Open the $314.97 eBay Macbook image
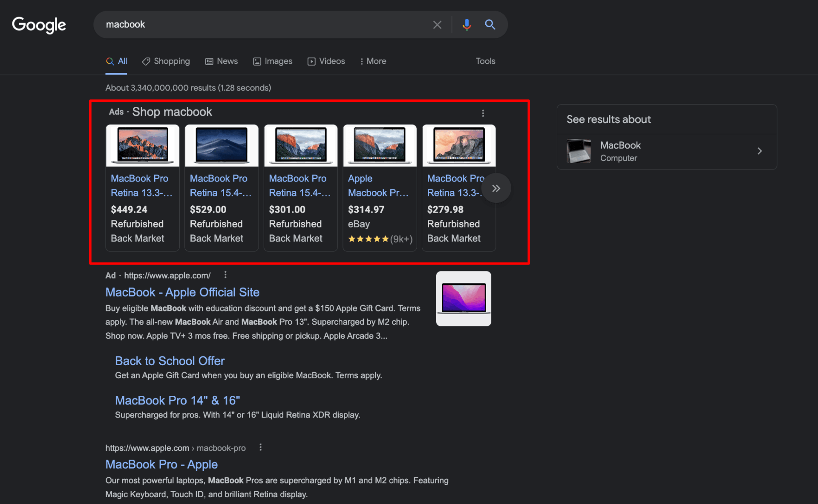The image size is (818, 504). tap(380, 146)
